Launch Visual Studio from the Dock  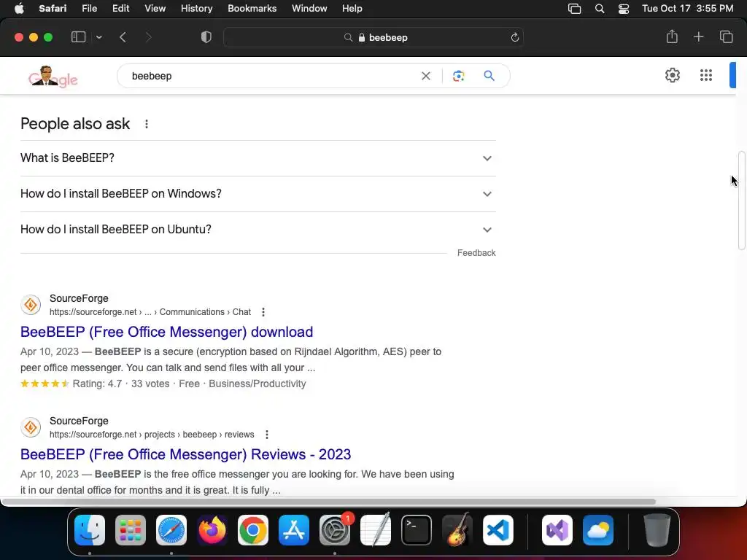(x=557, y=530)
